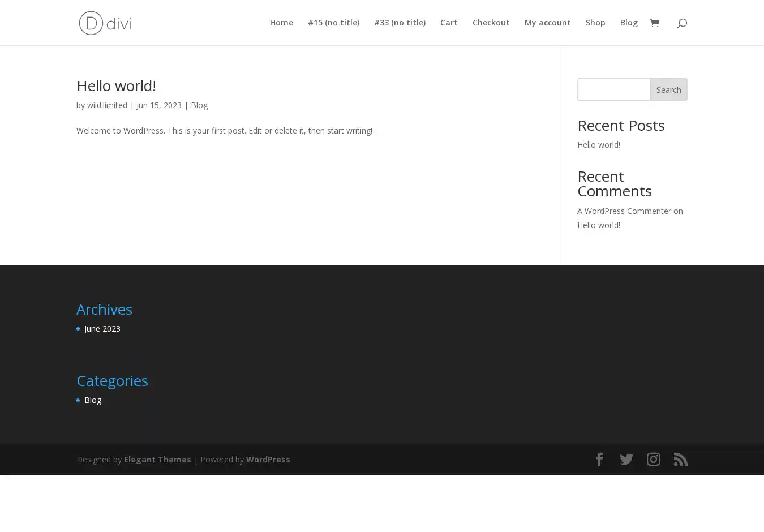Open My account page from menu
This screenshot has height=532, width=764.
(547, 23)
